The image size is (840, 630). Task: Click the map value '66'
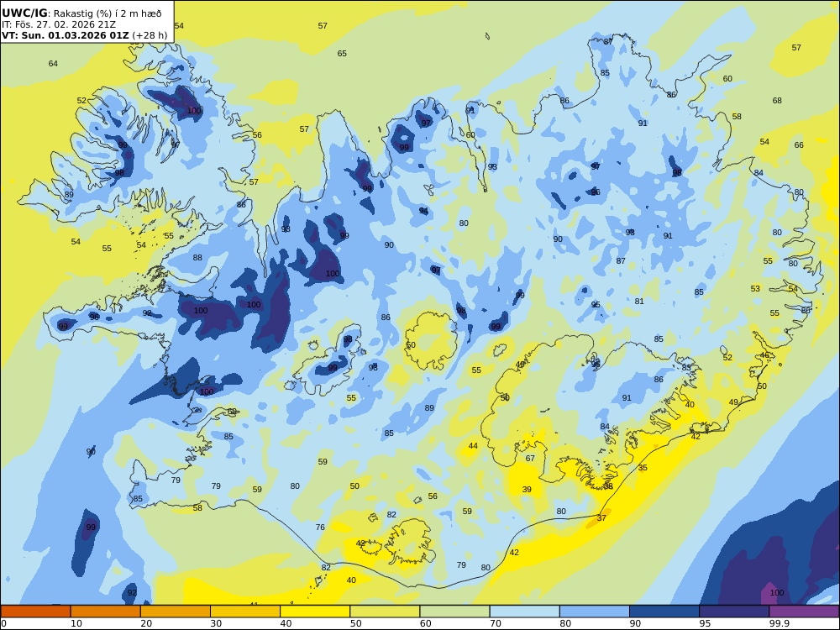pos(799,145)
